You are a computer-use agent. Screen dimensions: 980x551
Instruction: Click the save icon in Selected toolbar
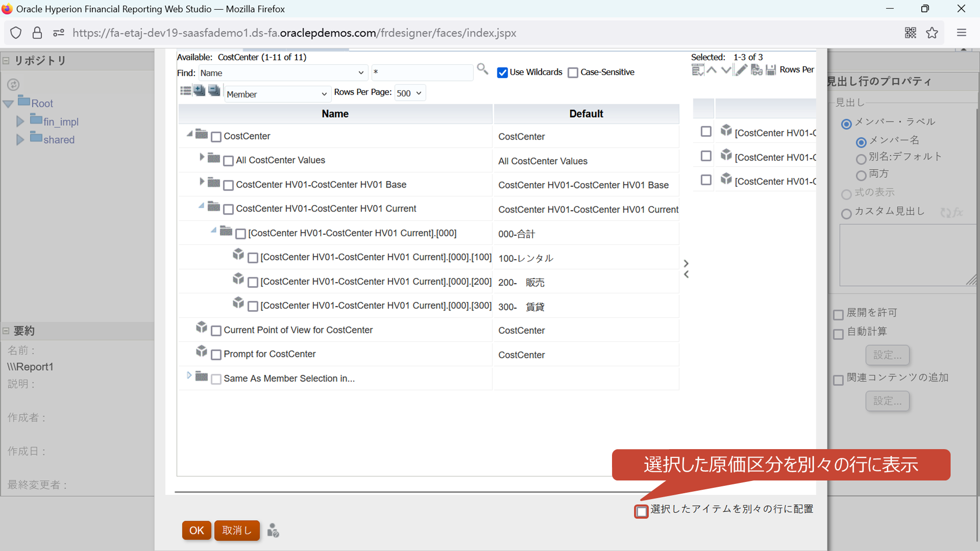(x=771, y=70)
